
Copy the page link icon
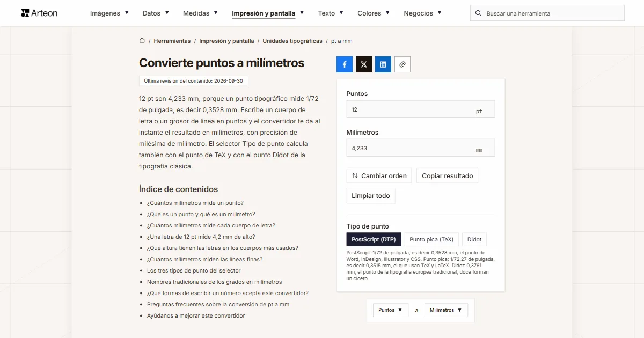[x=402, y=64]
